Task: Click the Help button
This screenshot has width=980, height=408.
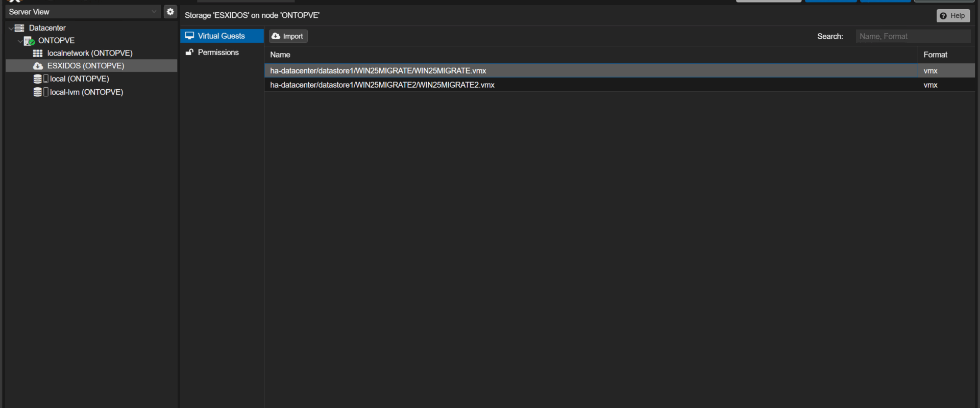Action: click(x=953, y=16)
